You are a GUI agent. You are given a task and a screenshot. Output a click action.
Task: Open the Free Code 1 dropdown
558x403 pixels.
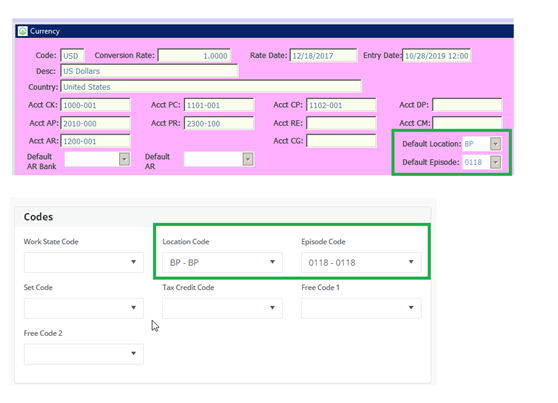361,308
